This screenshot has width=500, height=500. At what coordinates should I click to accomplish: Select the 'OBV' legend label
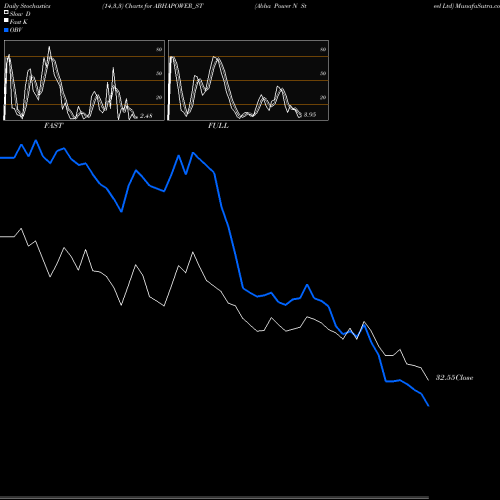[16, 30]
